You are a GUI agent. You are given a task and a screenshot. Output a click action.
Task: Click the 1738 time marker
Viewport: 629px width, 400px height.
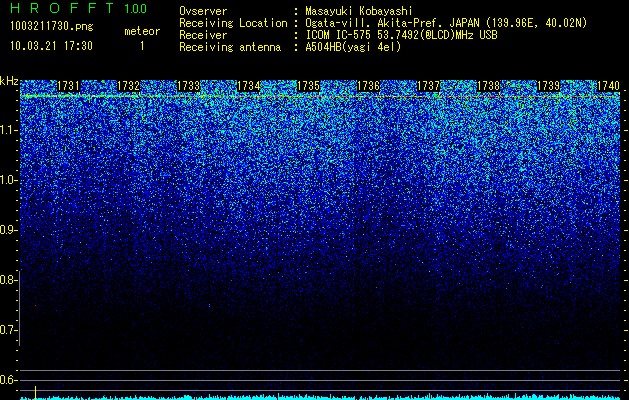(x=489, y=86)
